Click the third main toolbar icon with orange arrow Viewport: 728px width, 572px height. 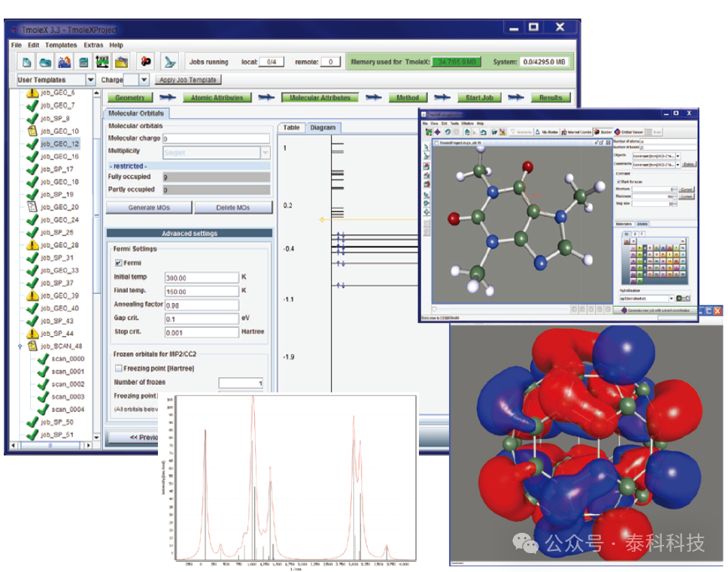(x=65, y=62)
